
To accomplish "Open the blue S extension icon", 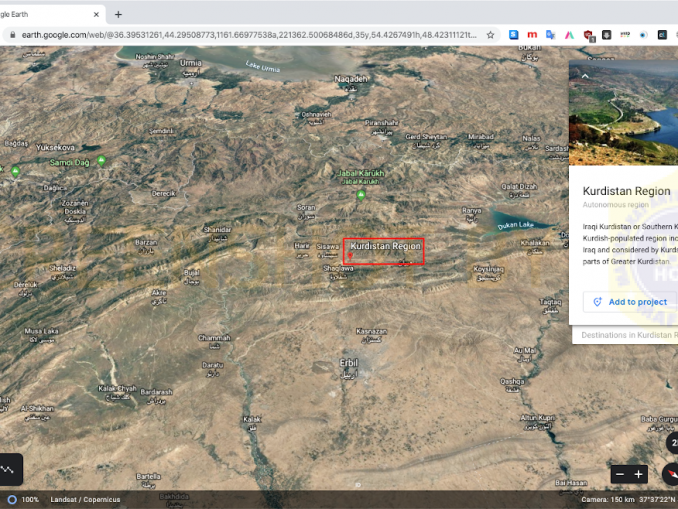I will pyautogui.click(x=513, y=35).
